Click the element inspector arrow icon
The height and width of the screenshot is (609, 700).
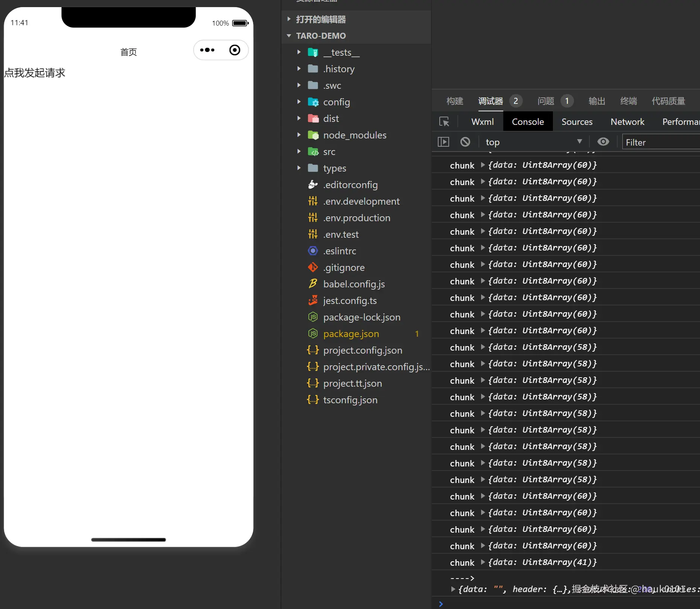click(444, 122)
